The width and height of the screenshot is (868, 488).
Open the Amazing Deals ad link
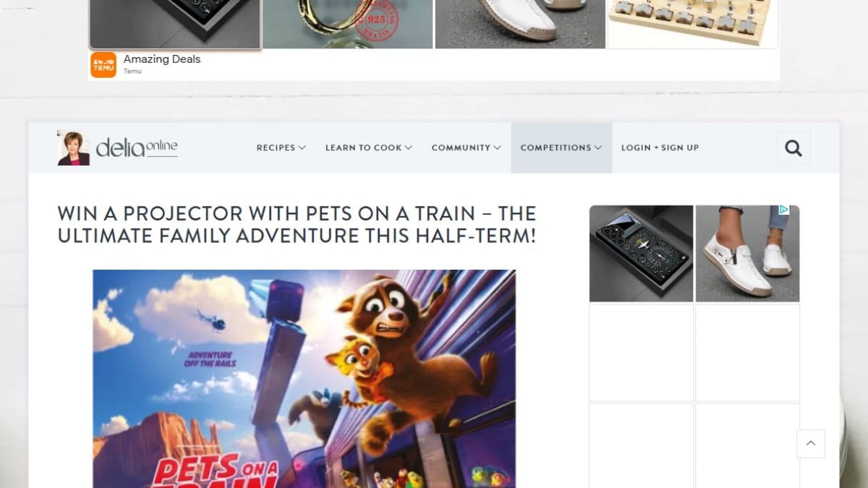(162, 59)
